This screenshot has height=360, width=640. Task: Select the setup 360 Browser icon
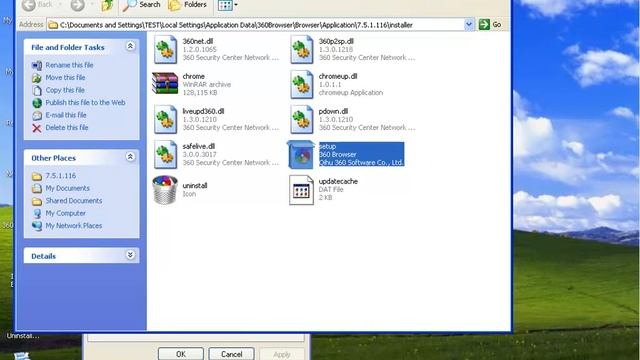[x=301, y=155]
